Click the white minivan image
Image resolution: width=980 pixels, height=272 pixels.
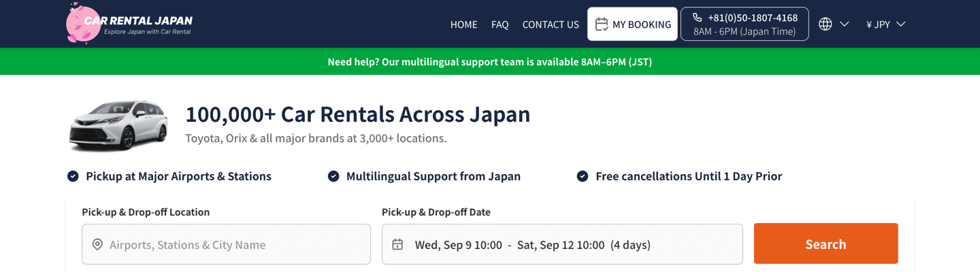118,125
